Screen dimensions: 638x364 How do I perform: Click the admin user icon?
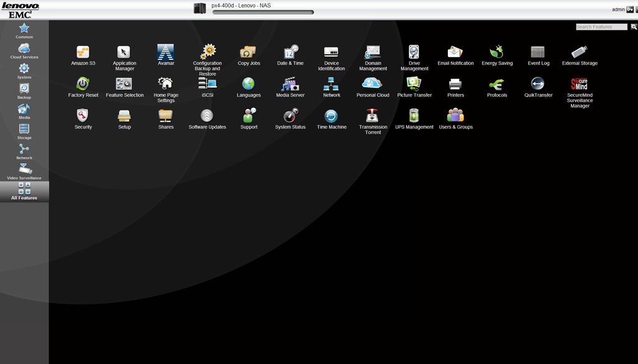(629, 9)
